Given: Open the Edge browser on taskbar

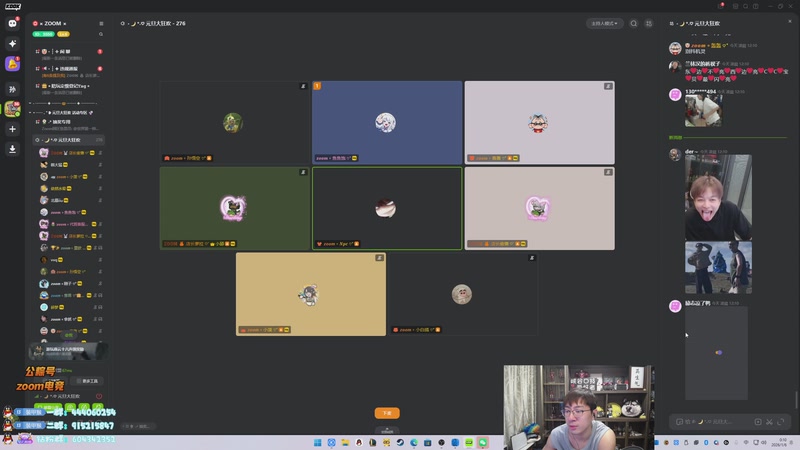Looking at the screenshot, I should [x=414, y=442].
